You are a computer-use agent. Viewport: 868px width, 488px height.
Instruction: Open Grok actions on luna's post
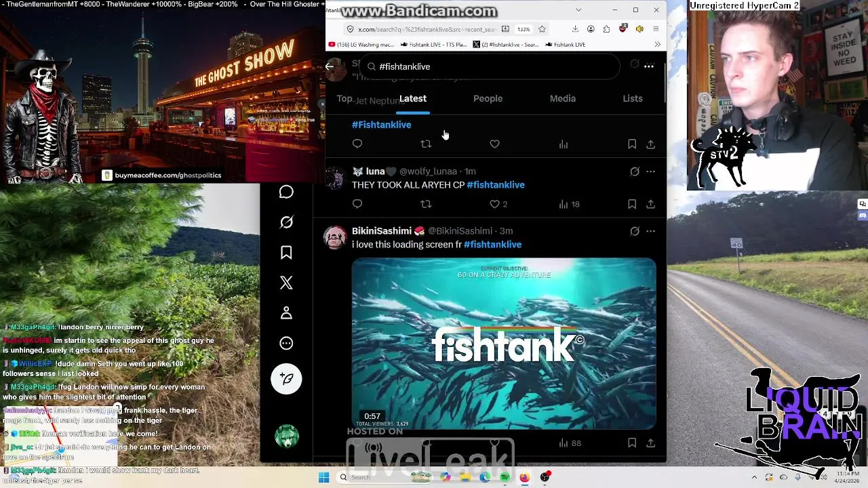coord(635,171)
